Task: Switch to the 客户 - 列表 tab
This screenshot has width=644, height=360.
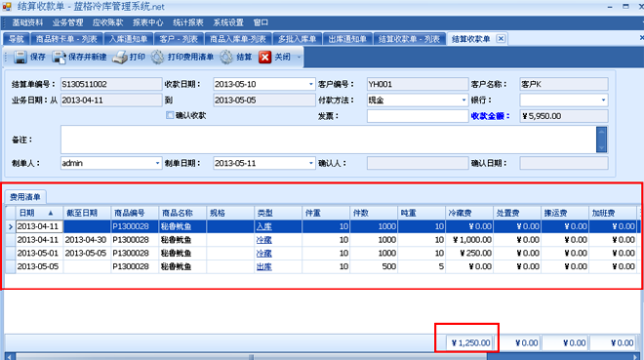Action: (x=179, y=39)
